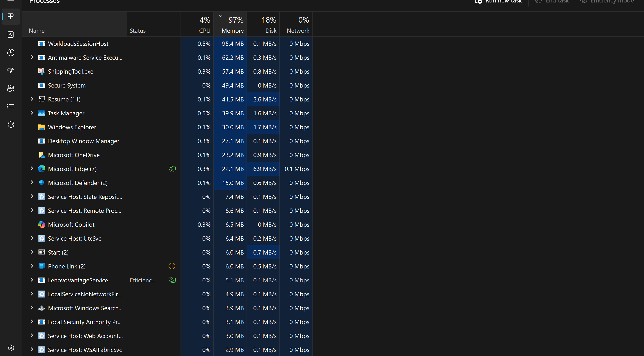
Task: Open Startup apps sidebar icon
Action: pyautogui.click(x=11, y=70)
